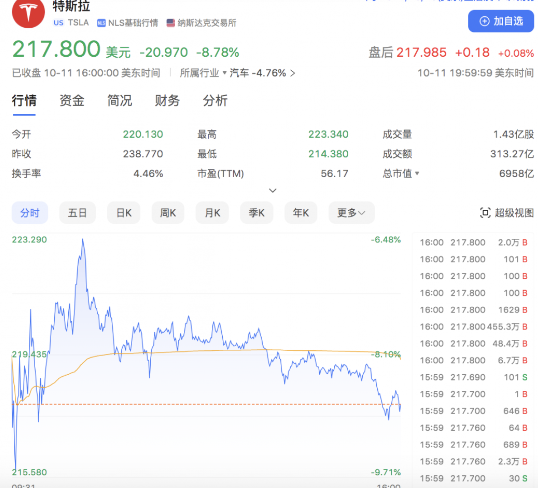
Task: Click the chart high label 223.290
Action: [x=30, y=240]
